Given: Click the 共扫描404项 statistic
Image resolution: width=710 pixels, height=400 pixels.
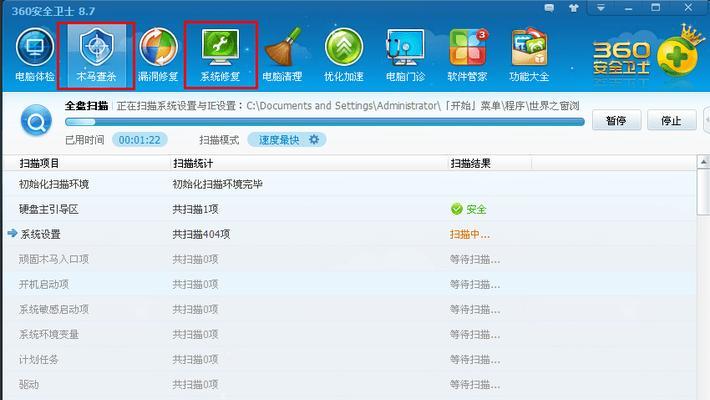Looking at the screenshot, I should tap(201, 234).
